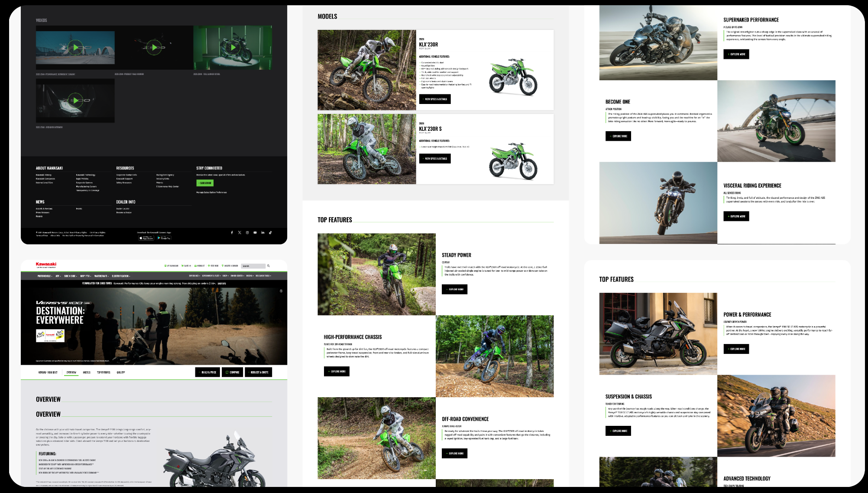Viewport: 868px width, 493px height.
Task: Explore More under Off-Road Convenience
Action: click(x=454, y=454)
